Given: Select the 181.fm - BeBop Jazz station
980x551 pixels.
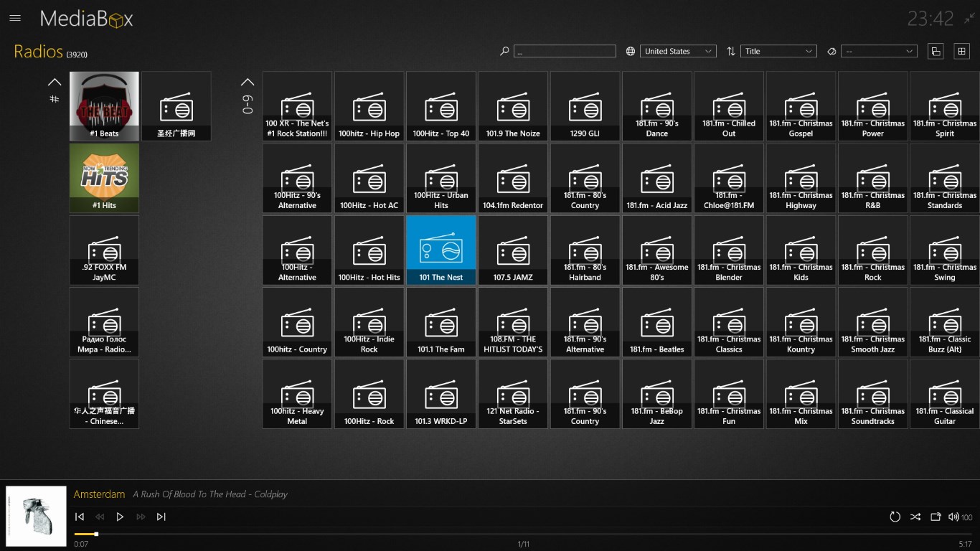Looking at the screenshot, I should click(656, 394).
